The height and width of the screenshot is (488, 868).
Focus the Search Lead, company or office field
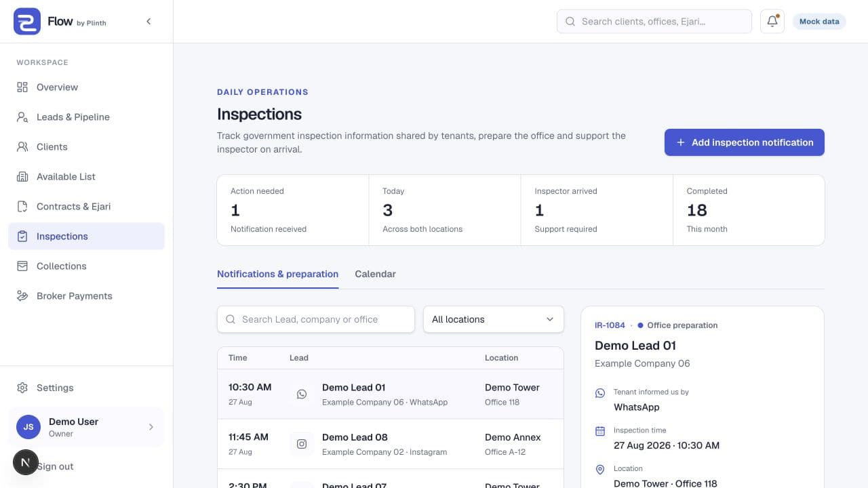pos(316,319)
